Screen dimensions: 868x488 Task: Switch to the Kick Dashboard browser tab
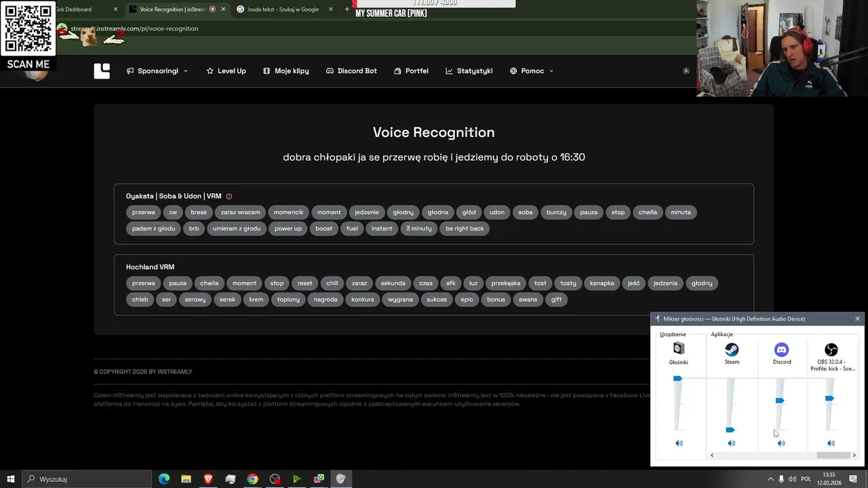(85, 9)
